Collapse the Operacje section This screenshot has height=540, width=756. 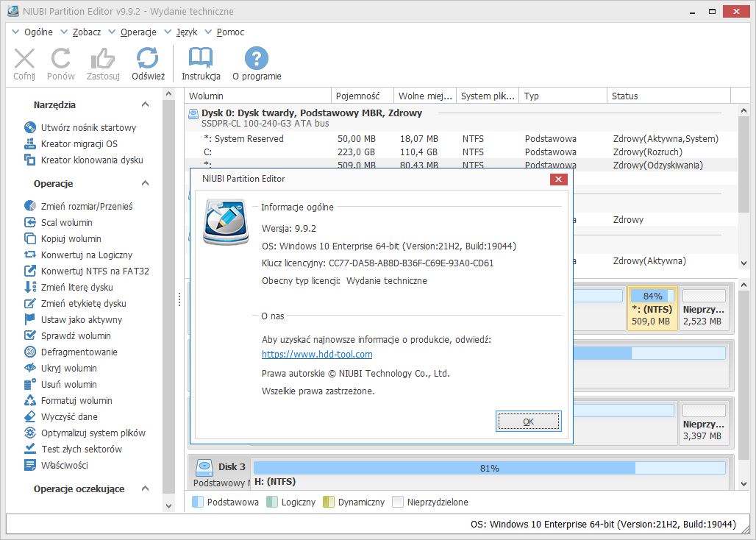click(x=145, y=183)
